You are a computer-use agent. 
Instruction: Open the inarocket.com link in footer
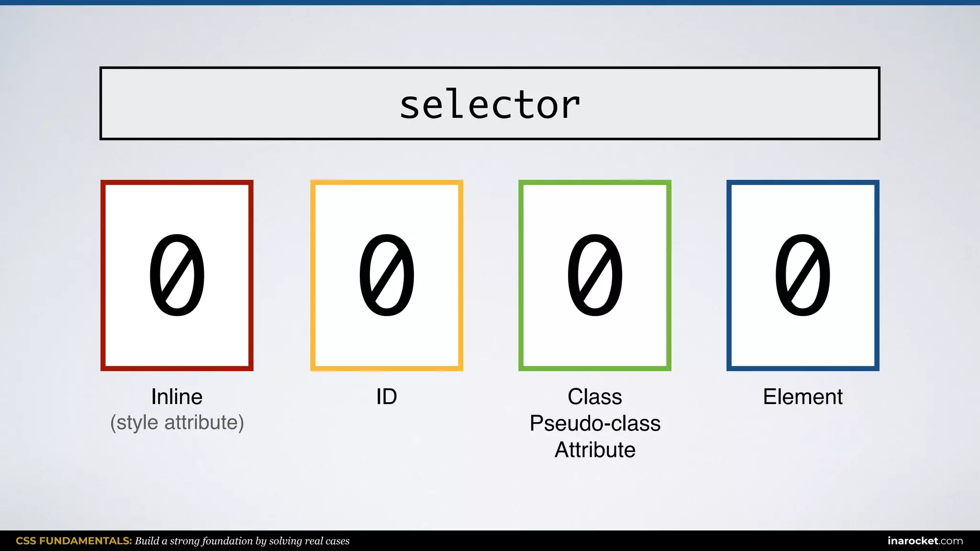(x=924, y=541)
